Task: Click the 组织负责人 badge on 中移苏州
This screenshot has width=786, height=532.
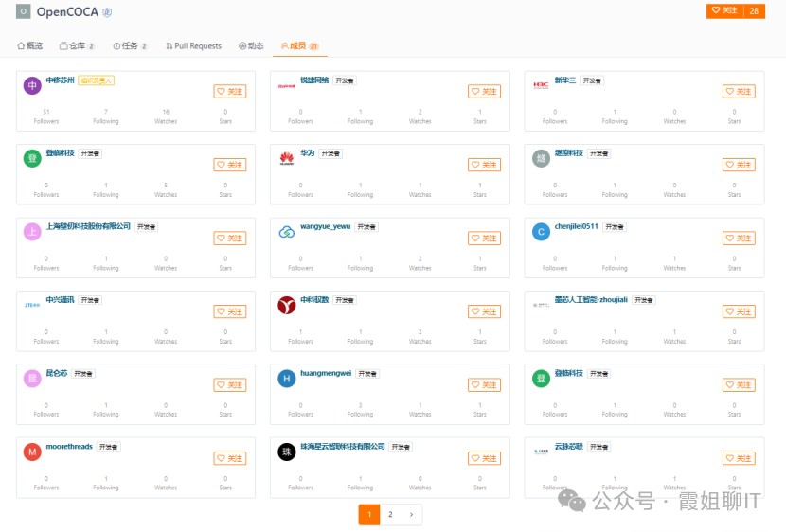Action: click(97, 80)
